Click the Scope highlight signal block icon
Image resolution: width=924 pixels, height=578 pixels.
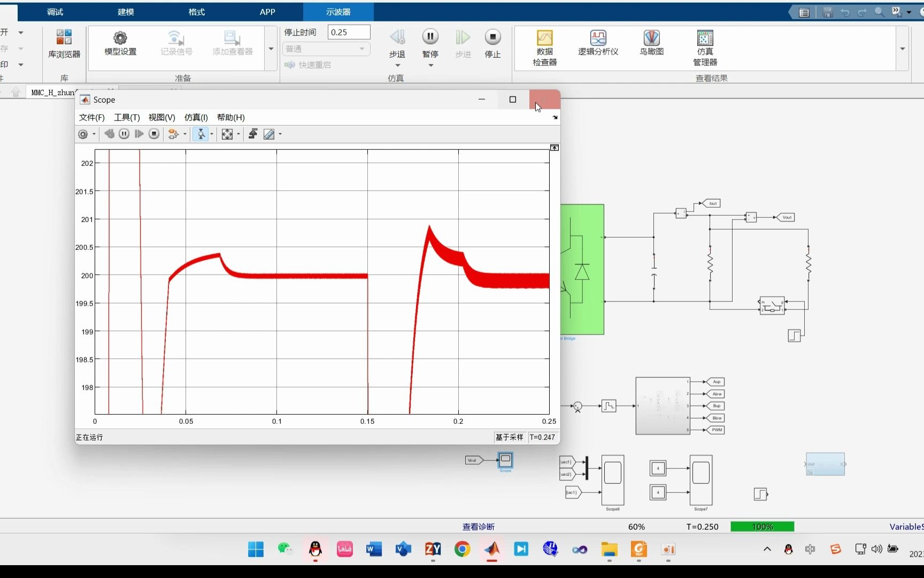(173, 134)
